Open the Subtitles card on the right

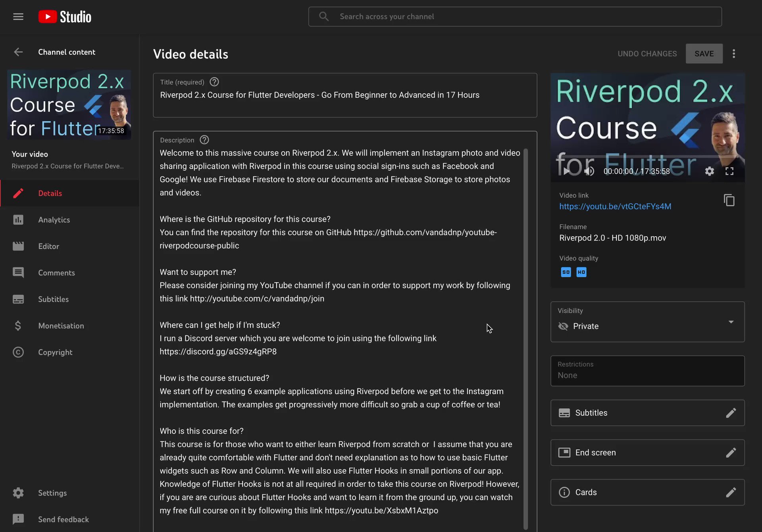click(647, 413)
